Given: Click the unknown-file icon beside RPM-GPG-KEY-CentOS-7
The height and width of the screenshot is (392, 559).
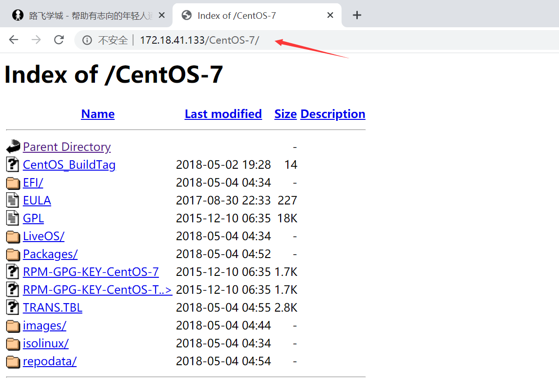Looking at the screenshot, I should 13,272.
